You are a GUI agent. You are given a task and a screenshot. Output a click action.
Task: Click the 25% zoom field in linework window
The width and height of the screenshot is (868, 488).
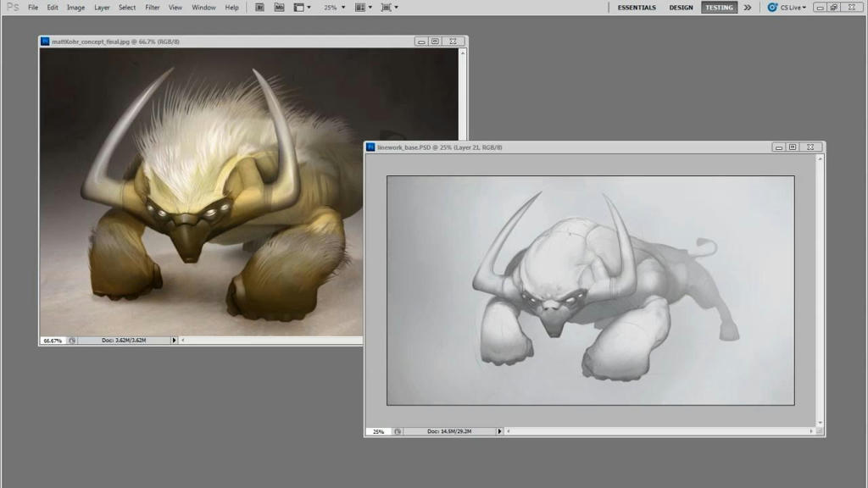point(379,431)
